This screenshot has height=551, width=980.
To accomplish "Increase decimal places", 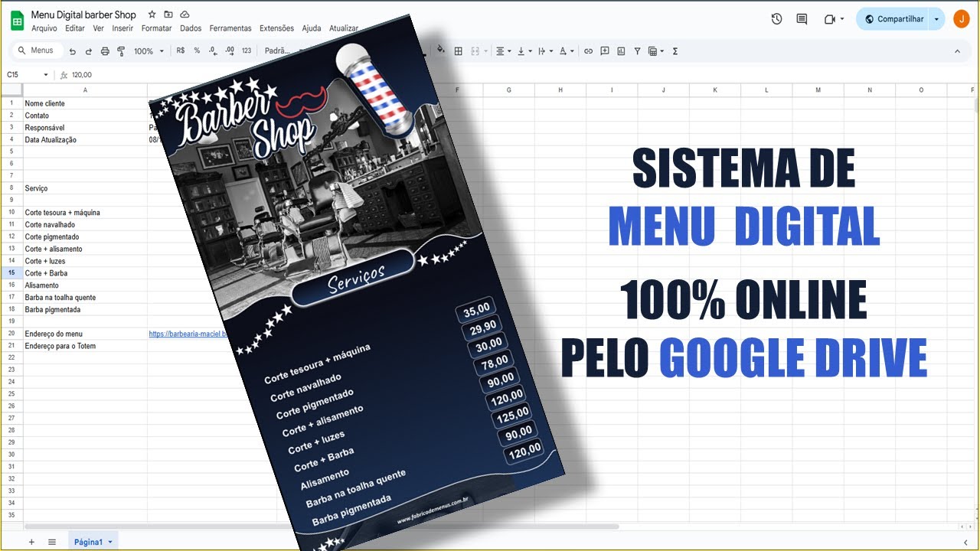I will click(x=230, y=51).
